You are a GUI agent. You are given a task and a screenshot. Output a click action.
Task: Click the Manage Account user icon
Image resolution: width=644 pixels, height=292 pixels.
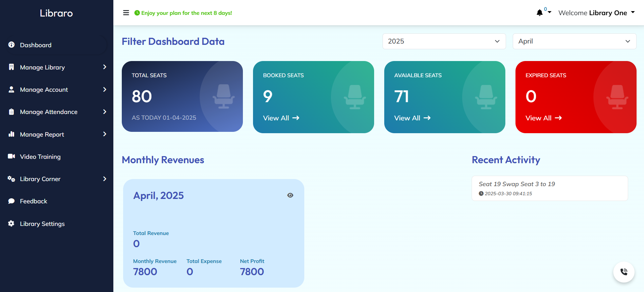(11, 89)
